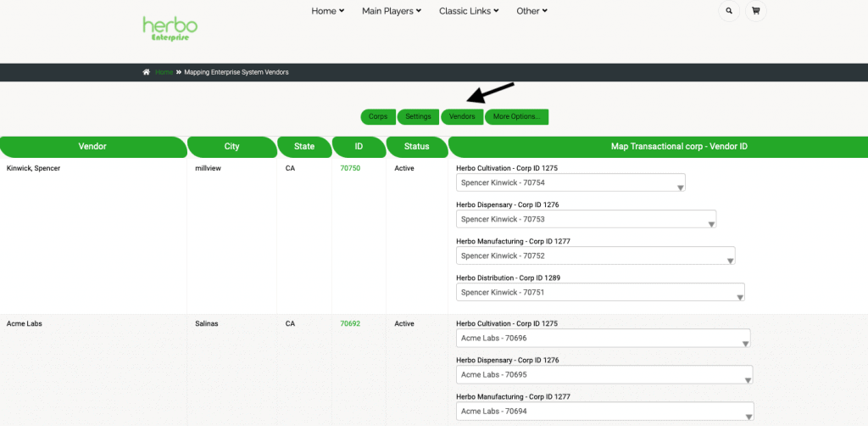Click the State column header
This screenshot has height=426, width=868.
(304, 147)
